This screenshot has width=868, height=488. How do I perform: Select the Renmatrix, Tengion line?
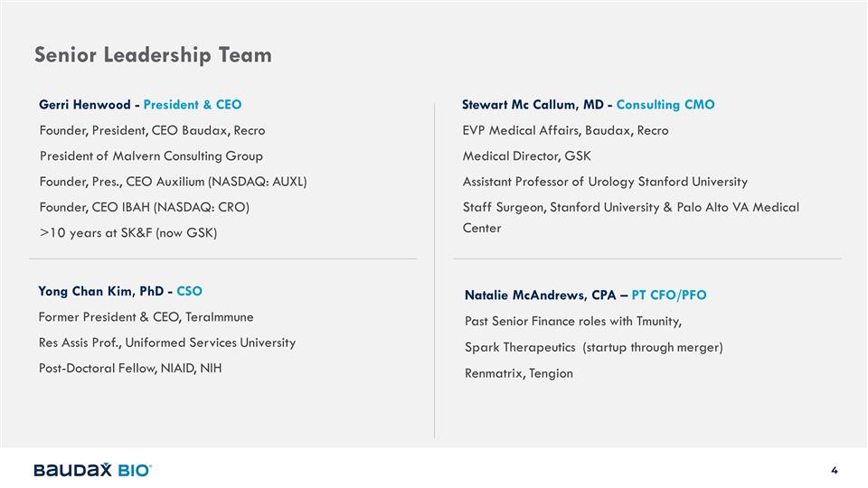[x=518, y=372]
